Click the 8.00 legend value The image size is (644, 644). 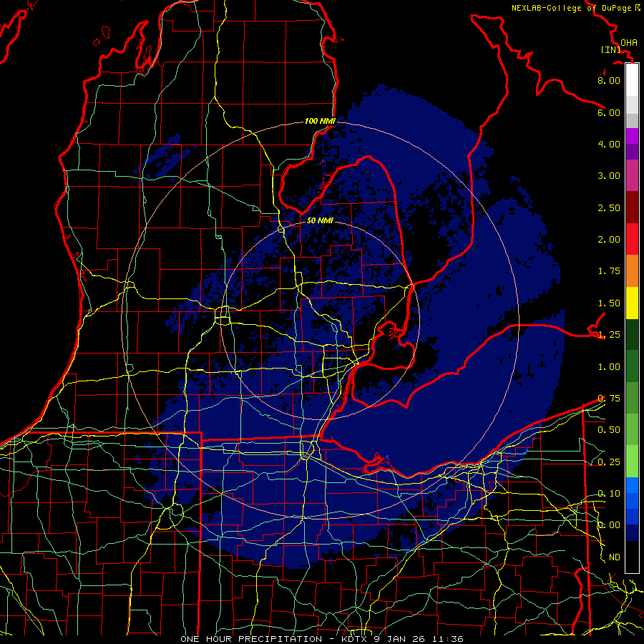pyautogui.click(x=609, y=80)
